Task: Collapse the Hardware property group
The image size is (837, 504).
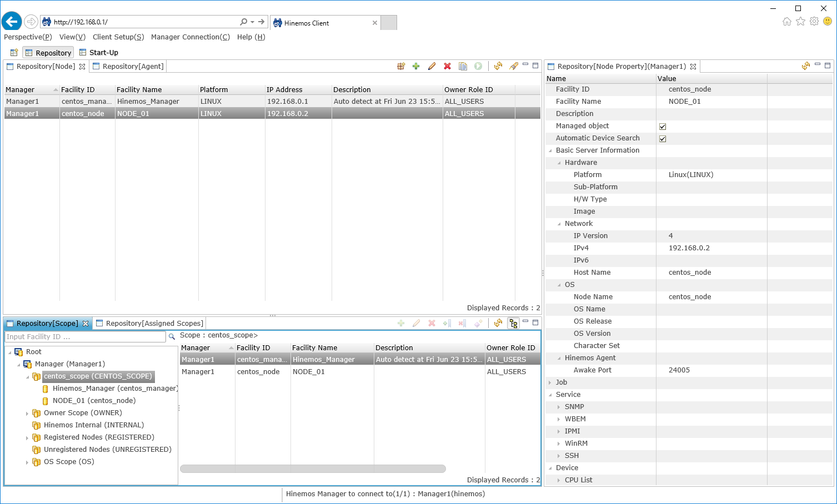Action: click(x=559, y=163)
